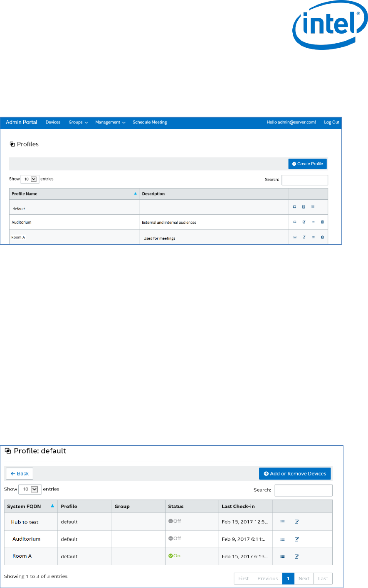
Task: Click Add or Remove Devices button
Action: click(295, 473)
